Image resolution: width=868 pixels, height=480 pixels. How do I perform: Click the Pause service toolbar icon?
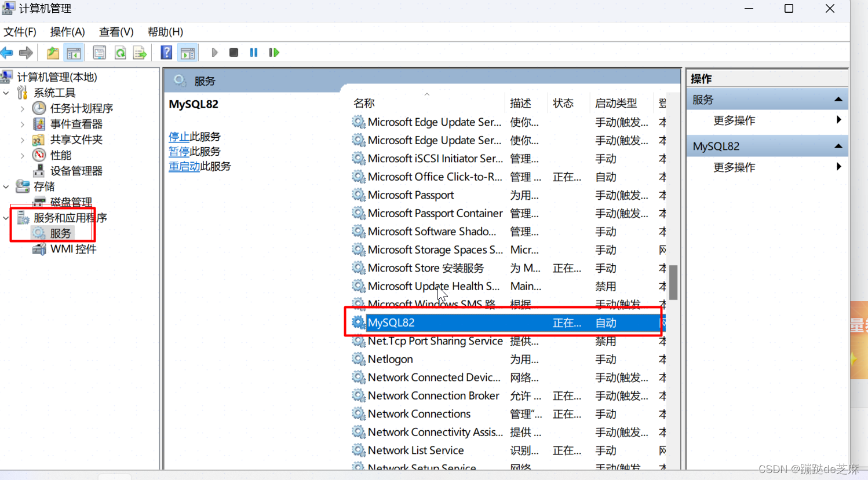(254, 53)
